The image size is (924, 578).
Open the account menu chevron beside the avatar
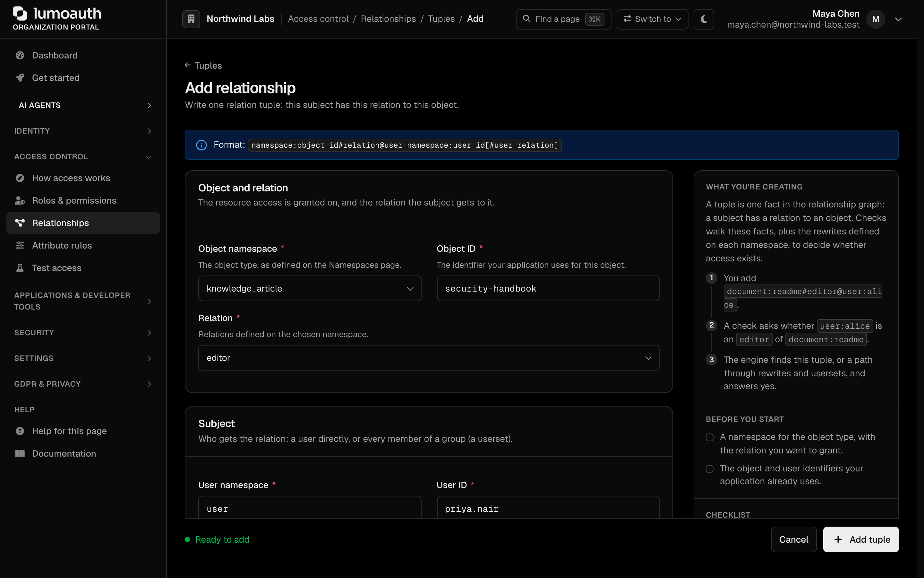click(898, 19)
